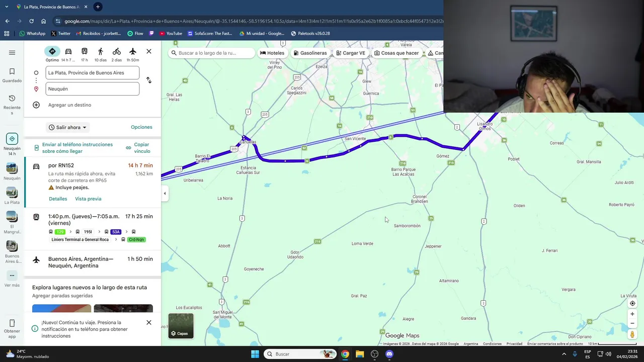Open Neuquén 14 h directions shortcut

point(12,145)
